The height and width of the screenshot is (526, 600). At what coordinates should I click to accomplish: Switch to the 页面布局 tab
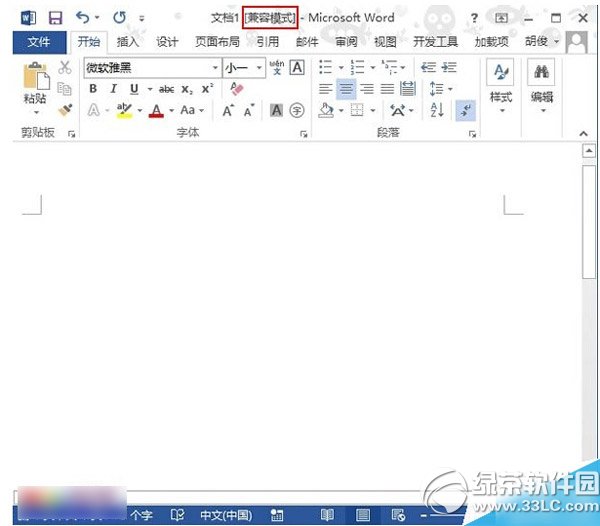[217, 42]
